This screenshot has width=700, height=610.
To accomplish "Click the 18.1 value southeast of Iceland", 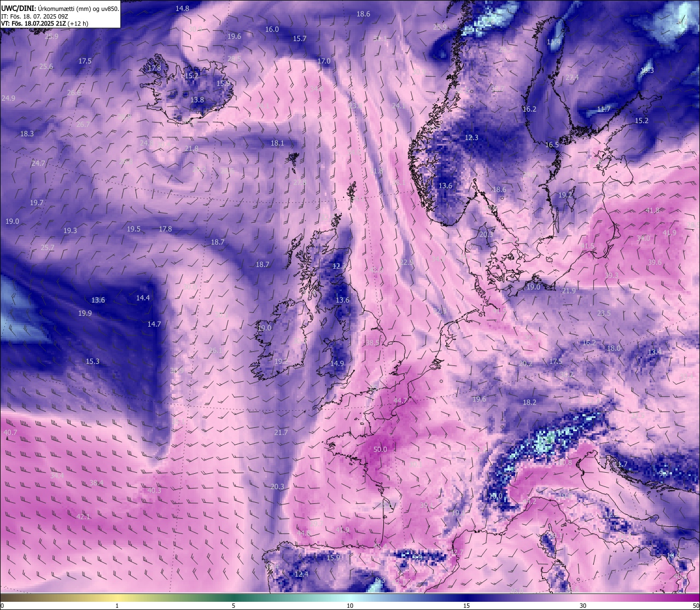I will 277,143.
